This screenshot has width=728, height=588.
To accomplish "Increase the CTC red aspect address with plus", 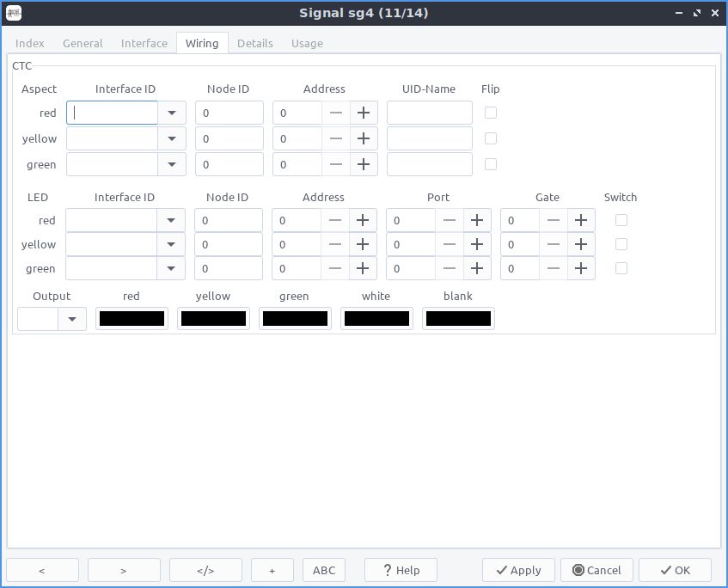I will coord(364,113).
